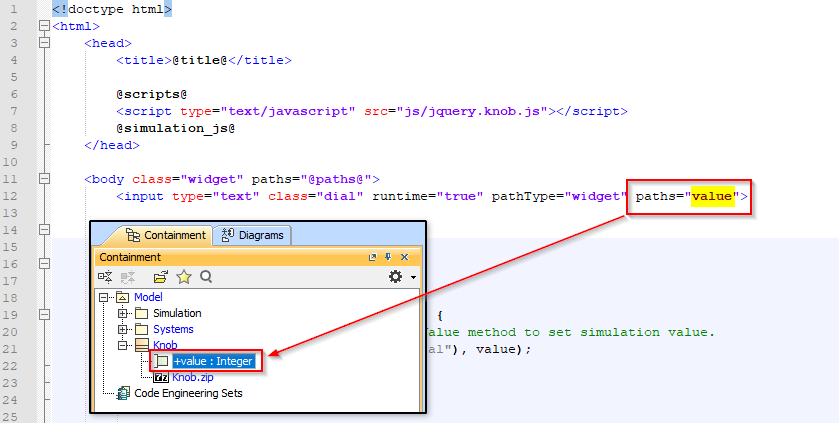
Task: Click the grayed Expand All icon in Containment toolbar
Action: (128, 277)
